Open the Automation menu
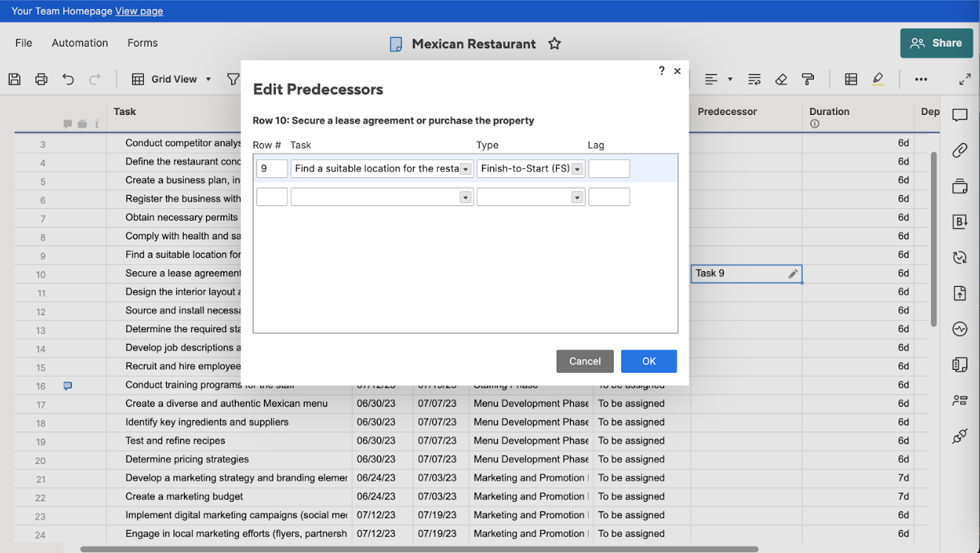 click(79, 43)
